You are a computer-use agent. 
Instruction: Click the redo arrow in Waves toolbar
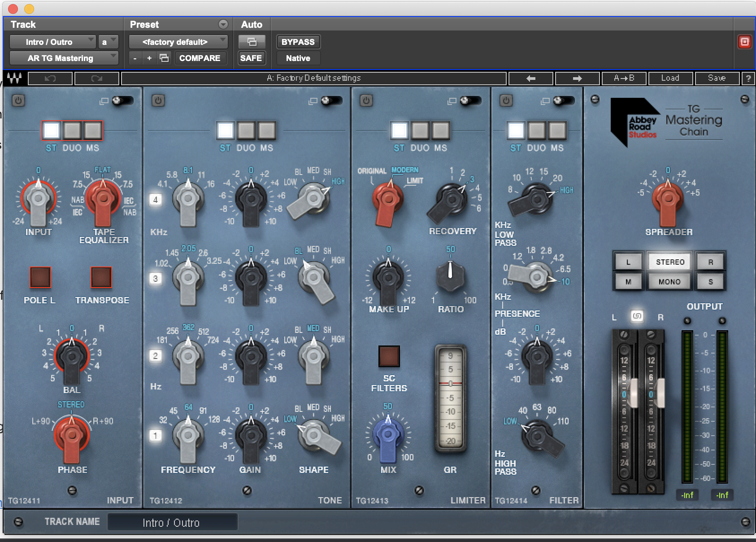coord(97,79)
